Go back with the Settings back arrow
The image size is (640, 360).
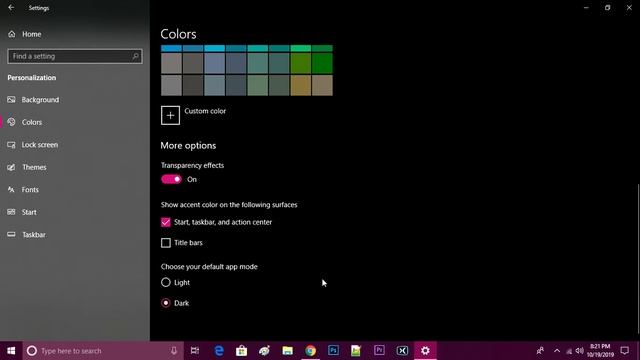[11, 8]
